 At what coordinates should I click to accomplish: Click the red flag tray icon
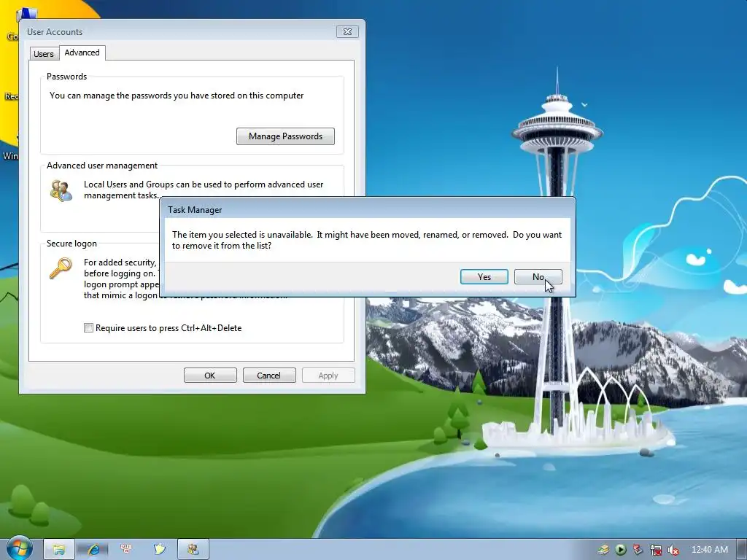[x=638, y=550]
